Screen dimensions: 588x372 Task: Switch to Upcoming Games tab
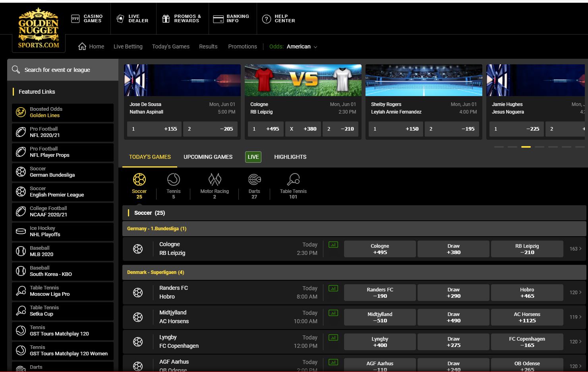(208, 157)
